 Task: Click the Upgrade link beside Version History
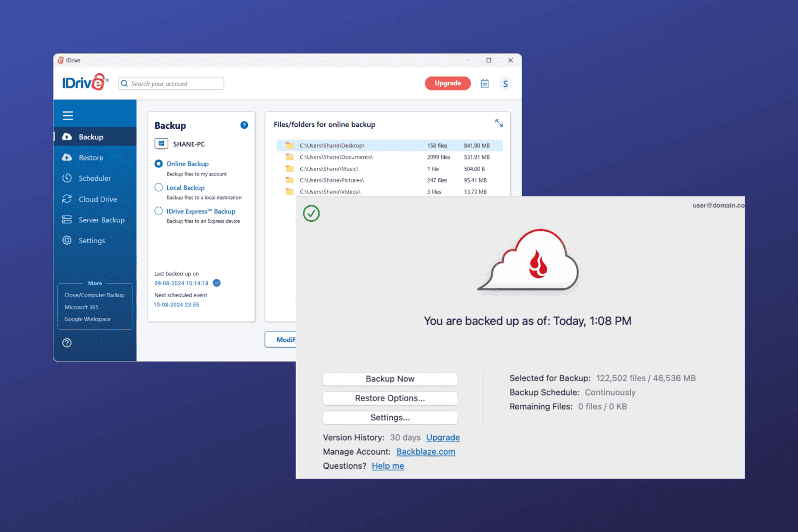(443, 437)
